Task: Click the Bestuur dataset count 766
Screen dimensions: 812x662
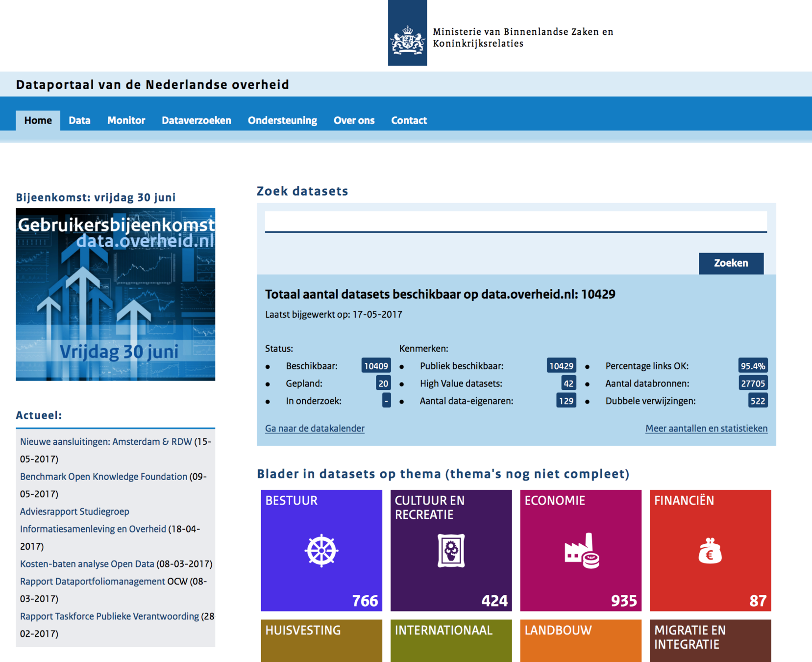Action: point(365,601)
